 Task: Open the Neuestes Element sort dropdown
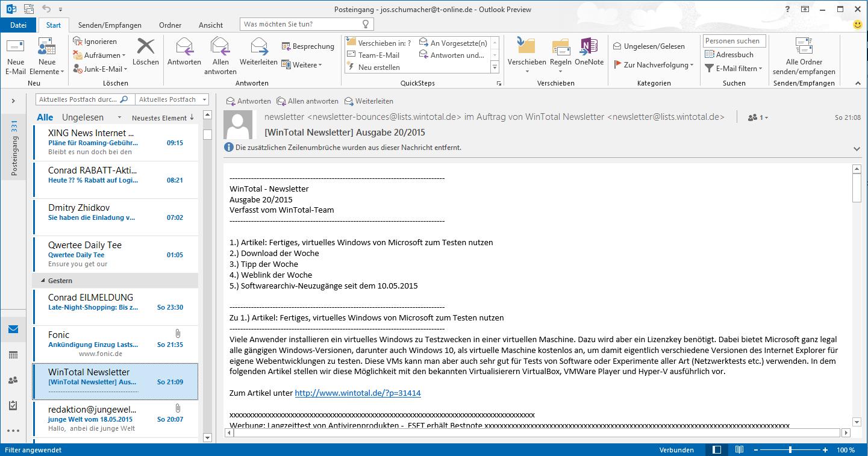click(163, 117)
